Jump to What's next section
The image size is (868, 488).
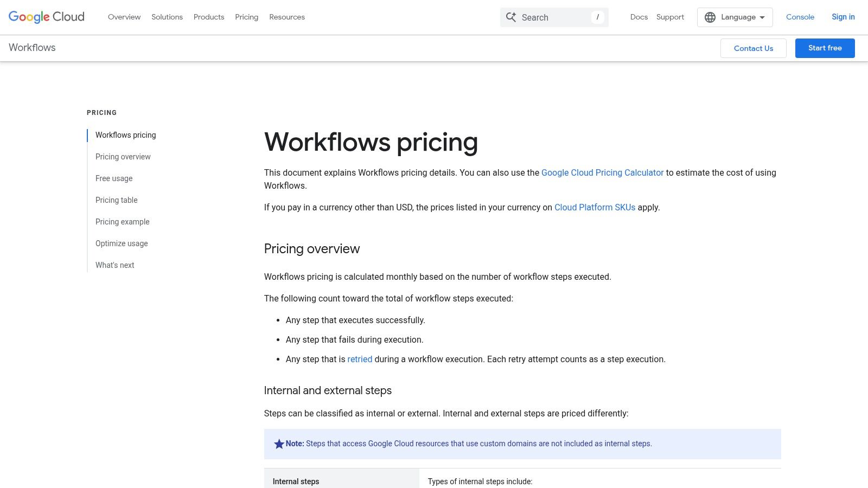tap(115, 265)
